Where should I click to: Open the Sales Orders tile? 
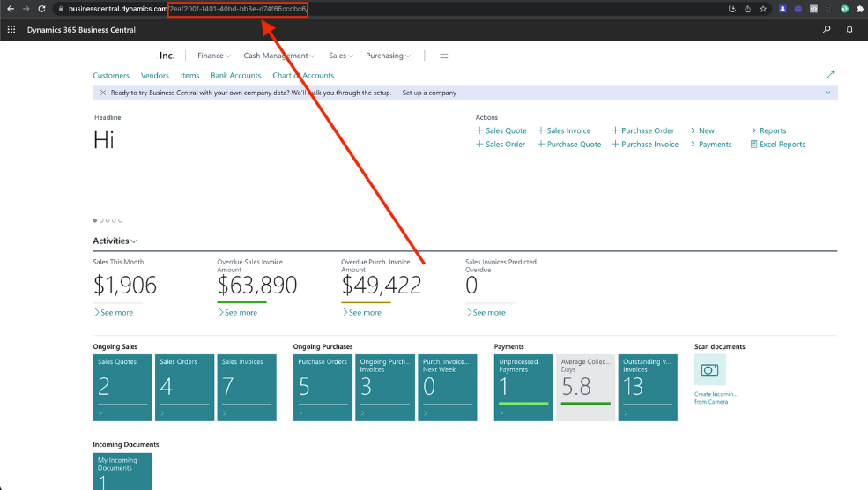(185, 388)
